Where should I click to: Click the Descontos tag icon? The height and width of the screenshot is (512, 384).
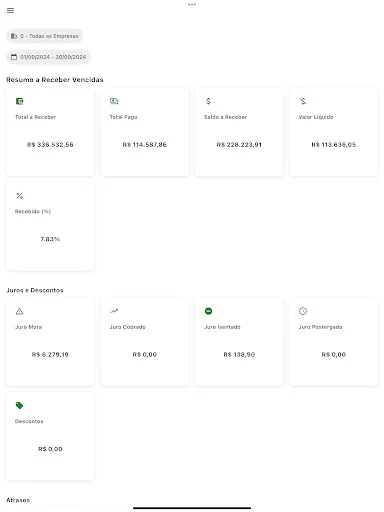[19, 405]
